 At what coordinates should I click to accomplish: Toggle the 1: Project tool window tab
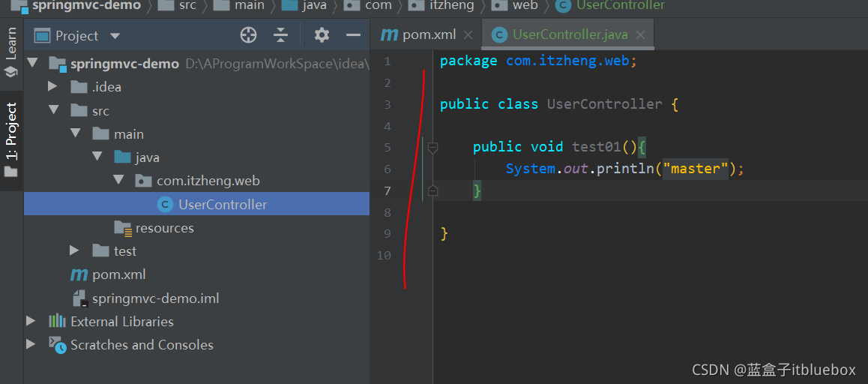(x=11, y=140)
